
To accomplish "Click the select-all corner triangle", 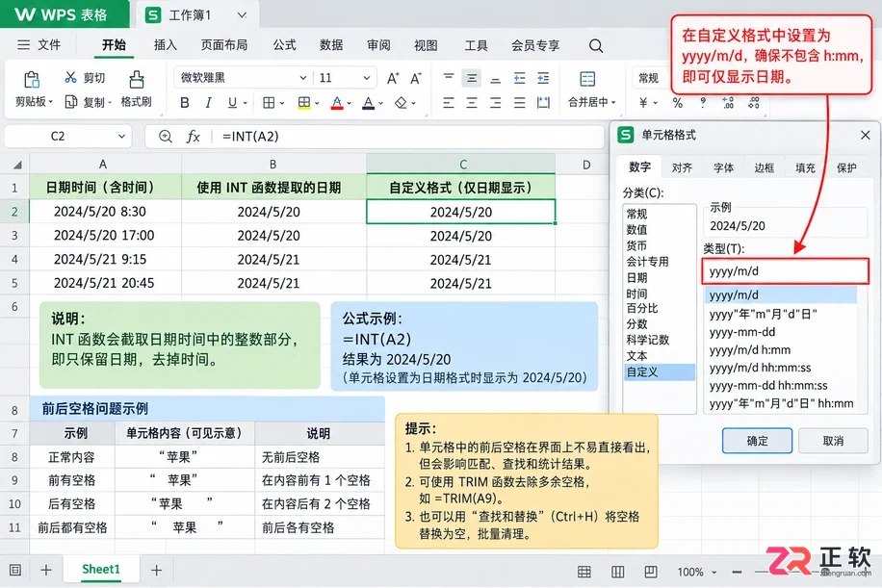I will coord(17,165).
